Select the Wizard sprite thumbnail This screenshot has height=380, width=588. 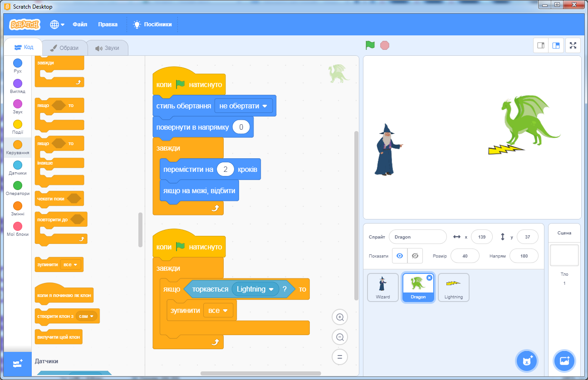coord(383,287)
